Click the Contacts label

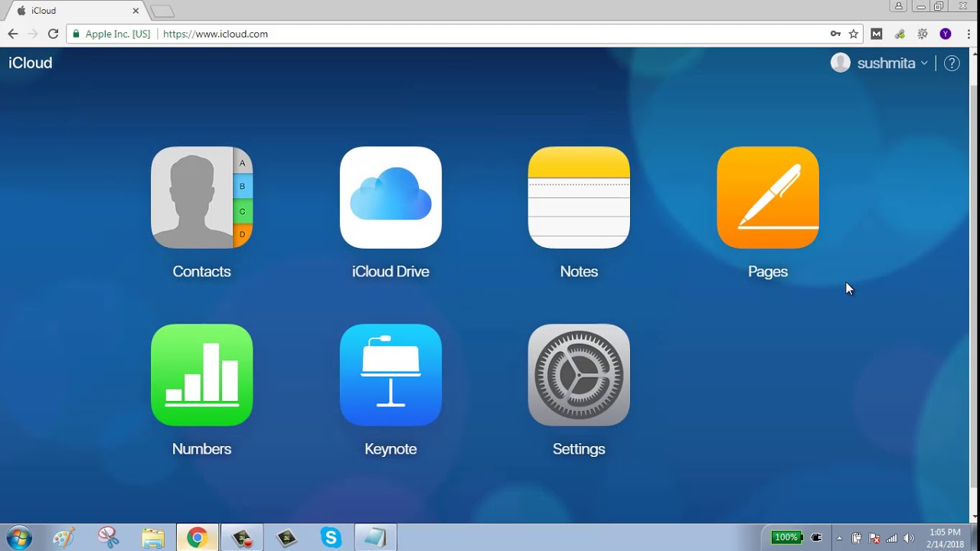coord(201,272)
